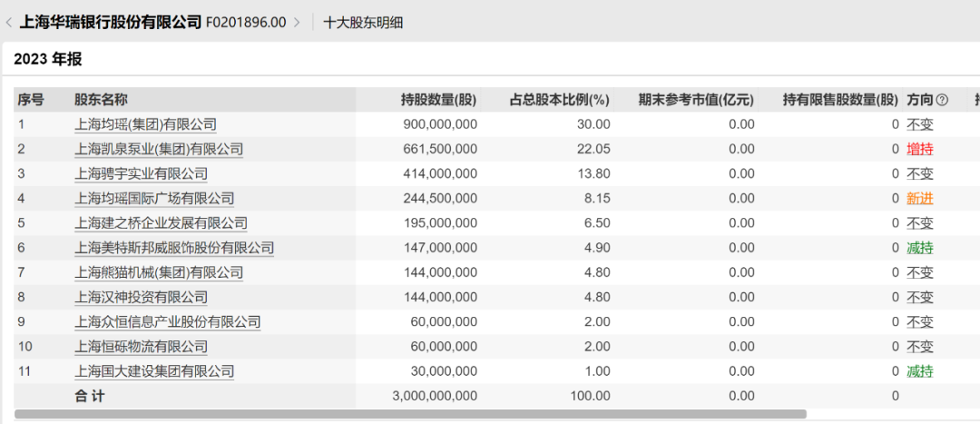
Task: Open shareholder 上海国大建设集团有限公司
Action: (154, 371)
